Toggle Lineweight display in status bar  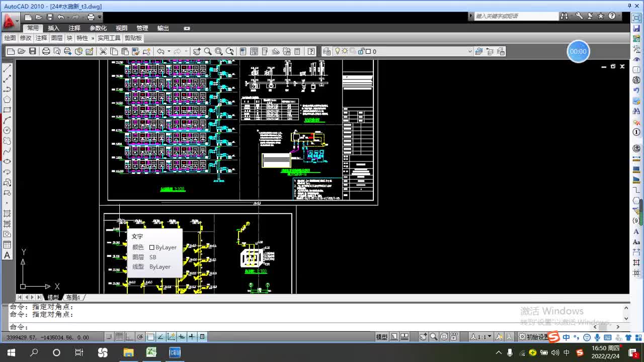click(x=192, y=337)
